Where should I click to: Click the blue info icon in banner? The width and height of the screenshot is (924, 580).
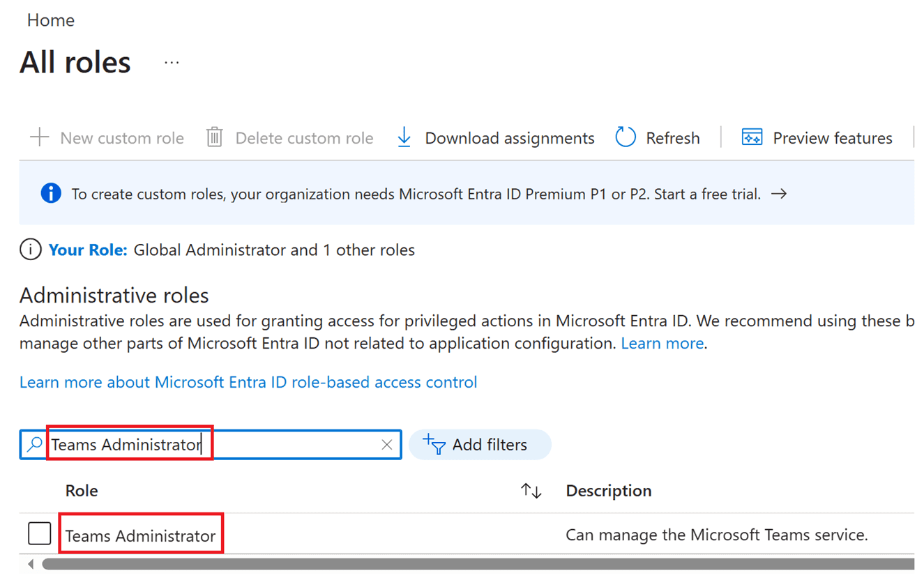pyautogui.click(x=50, y=194)
